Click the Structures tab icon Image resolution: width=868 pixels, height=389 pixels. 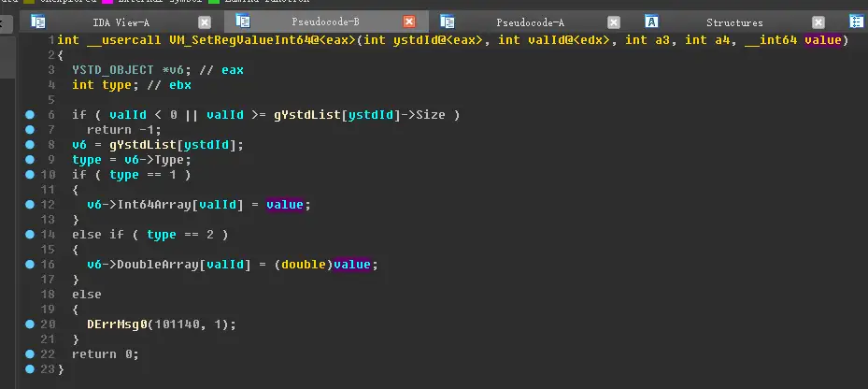652,22
